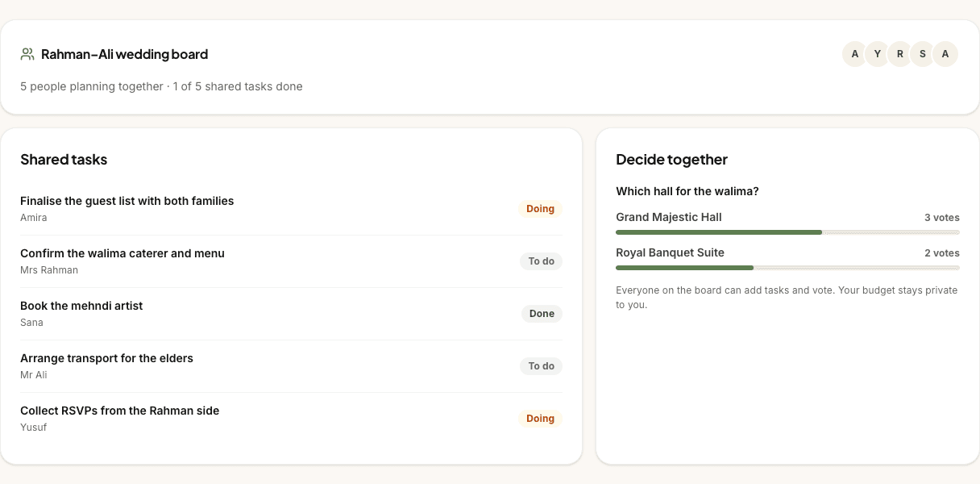Click the Royal Banquet Suite vote bar
The image size is (980, 484).
[787, 268]
